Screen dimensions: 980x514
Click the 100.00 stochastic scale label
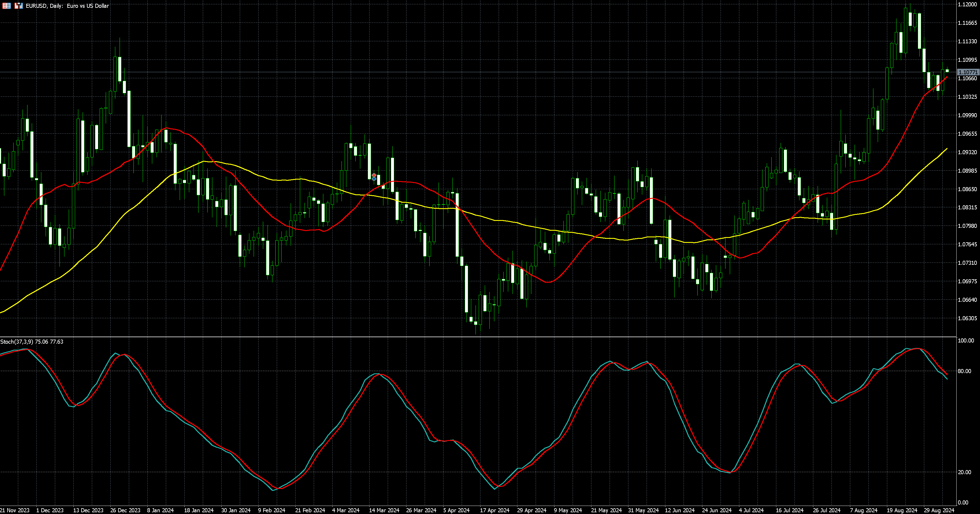click(966, 341)
